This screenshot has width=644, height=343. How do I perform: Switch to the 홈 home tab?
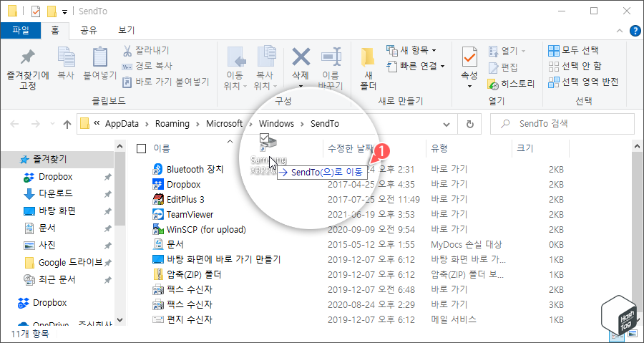[55, 30]
